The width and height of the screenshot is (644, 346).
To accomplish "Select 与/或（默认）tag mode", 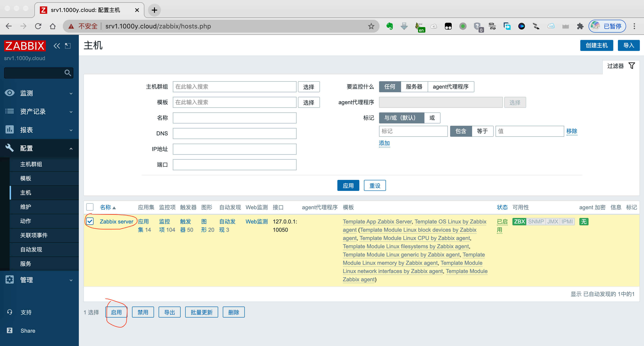I will (402, 118).
